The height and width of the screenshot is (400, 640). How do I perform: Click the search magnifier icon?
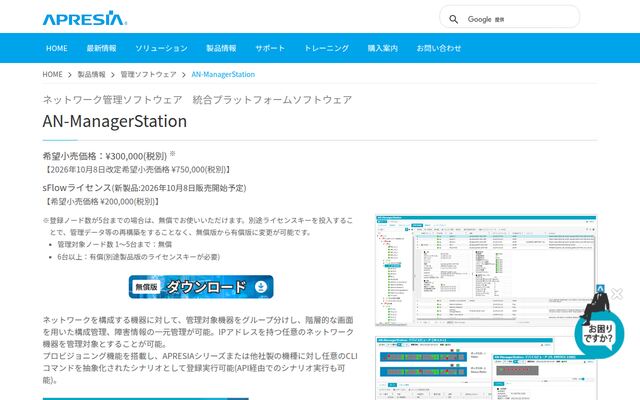(453, 19)
